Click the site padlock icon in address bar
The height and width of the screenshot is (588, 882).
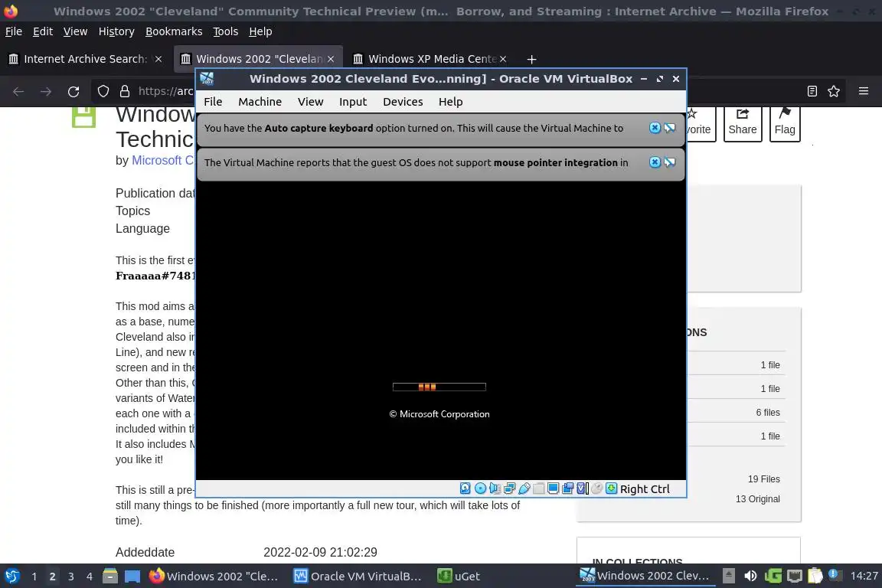pos(125,91)
